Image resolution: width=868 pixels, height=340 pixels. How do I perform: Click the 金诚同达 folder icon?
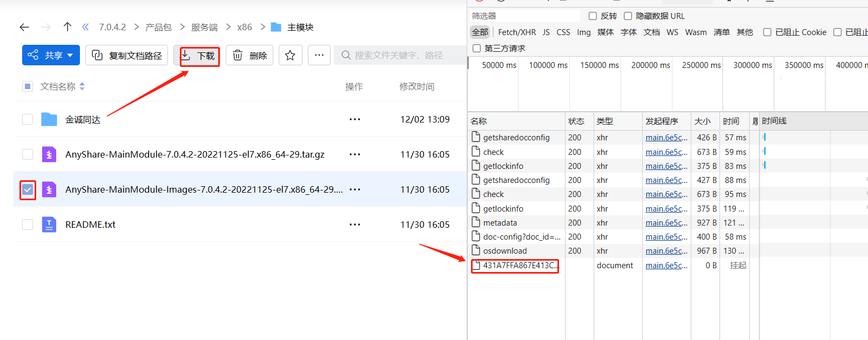click(x=49, y=119)
